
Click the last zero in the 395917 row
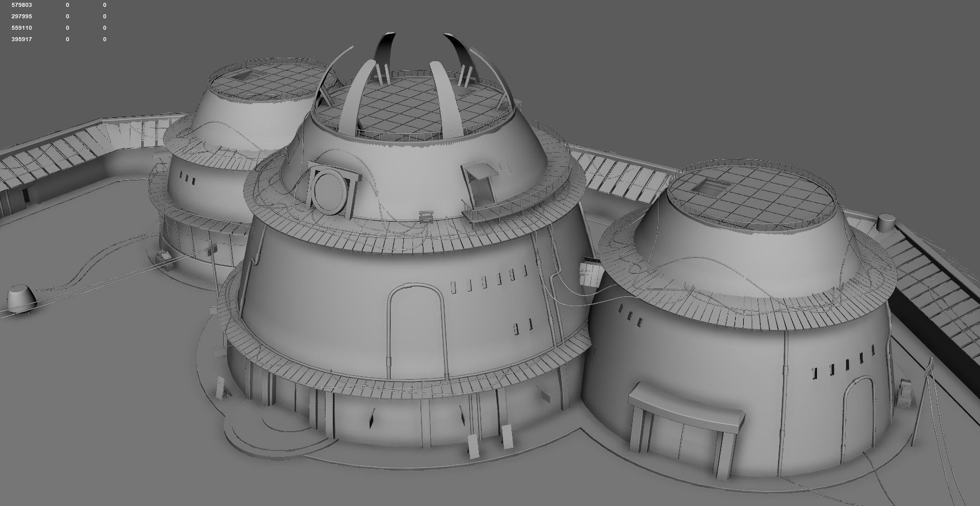[x=105, y=39]
